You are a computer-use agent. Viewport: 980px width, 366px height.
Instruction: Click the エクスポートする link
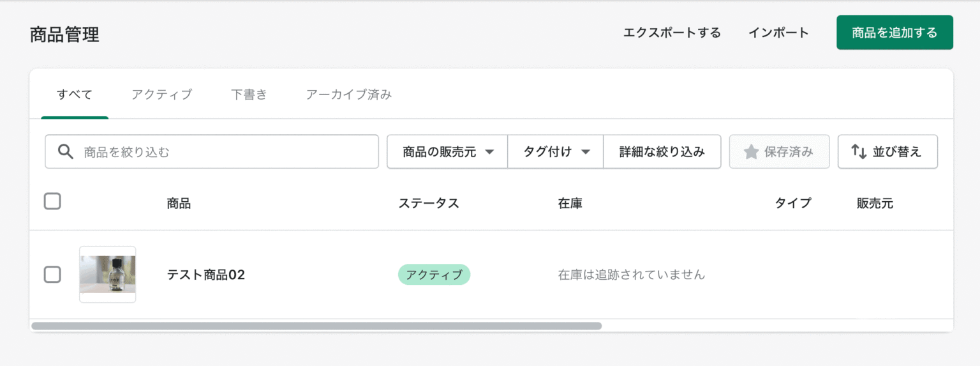click(672, 33)
